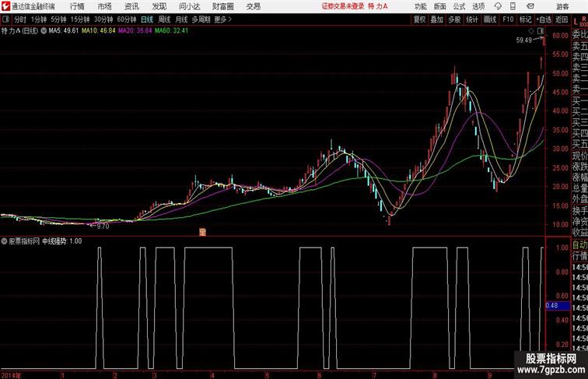Viewport: 588px width, 379px height.
Task: Click the 返回 back button
Action: coord(562,19)
